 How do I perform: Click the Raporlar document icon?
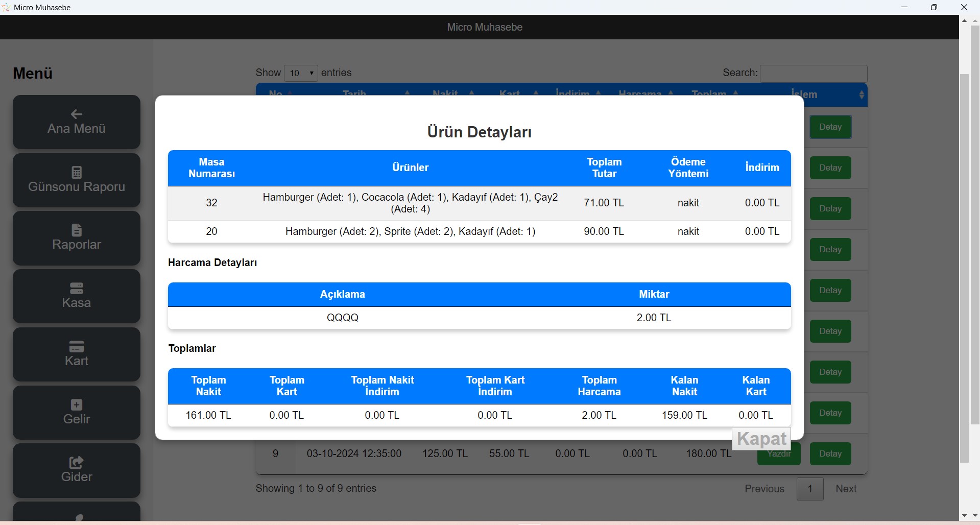tap(77, 230)
